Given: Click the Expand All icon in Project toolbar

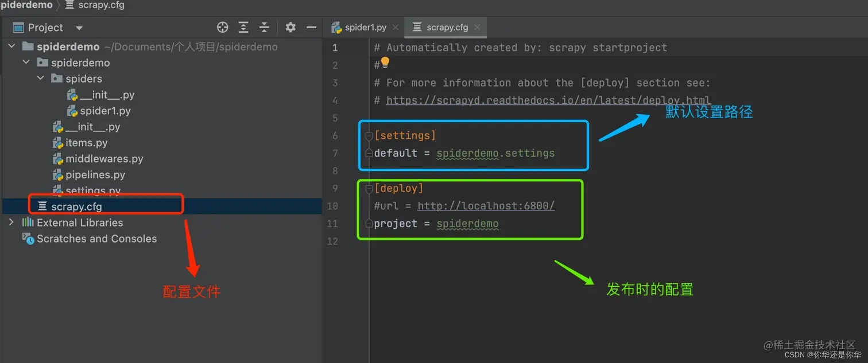Looking at the screenshot, I should pyautogui.click(x=243, y=27).
